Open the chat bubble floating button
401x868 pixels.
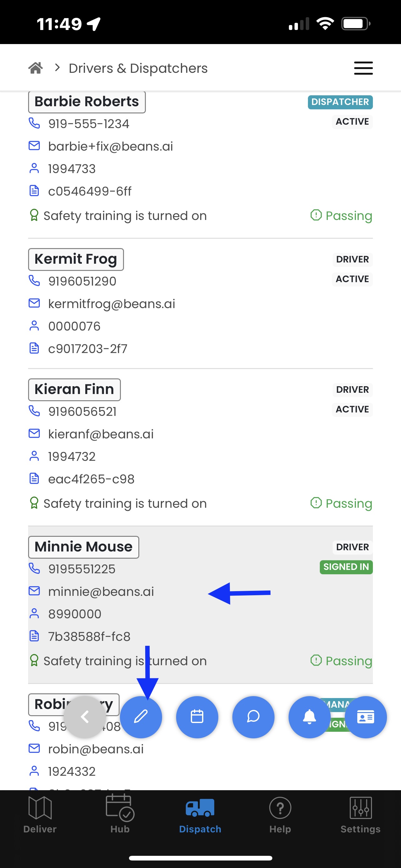[253, 717]
